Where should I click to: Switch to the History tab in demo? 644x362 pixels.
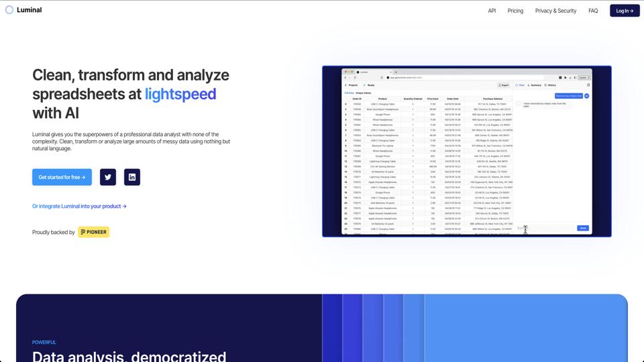550,85
